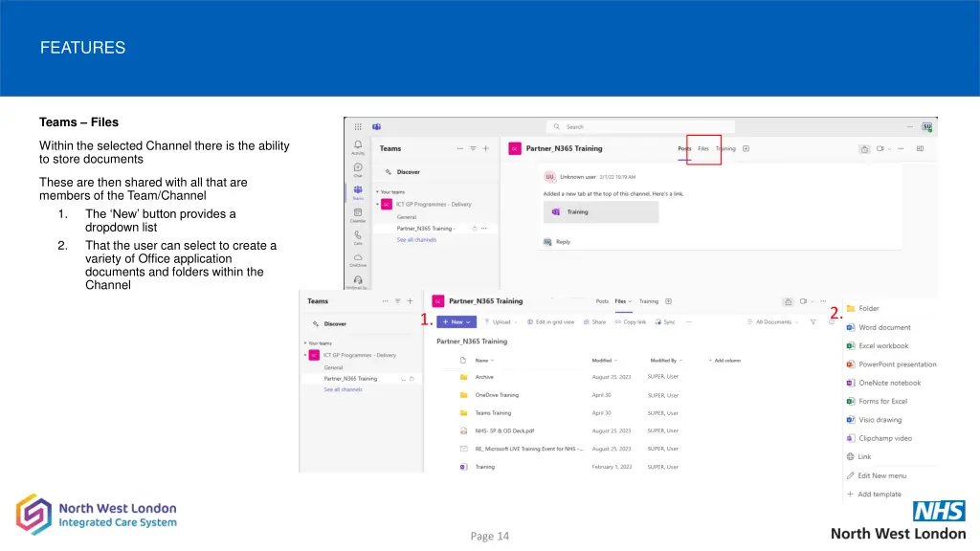Click the plus icon in the upper screenshot's Teams panel

[485, 148]
